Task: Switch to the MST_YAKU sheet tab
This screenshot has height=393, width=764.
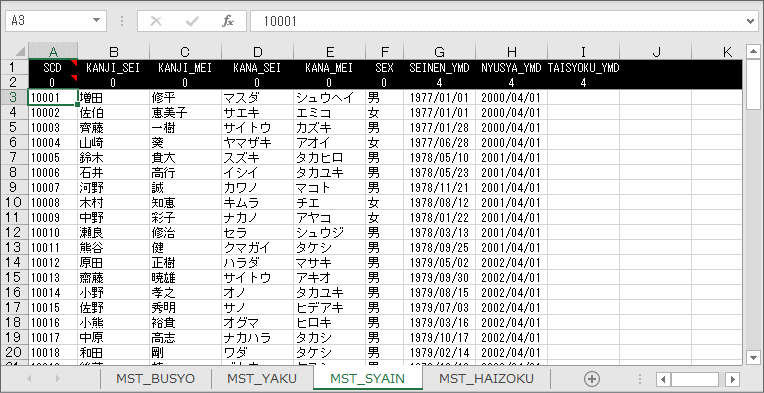Action: (262, 378)
